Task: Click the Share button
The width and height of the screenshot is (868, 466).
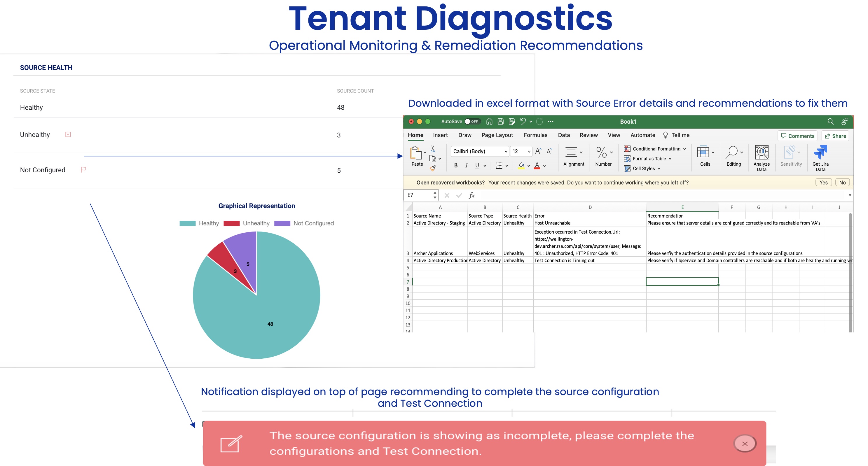Action: (x=835, y=136)
